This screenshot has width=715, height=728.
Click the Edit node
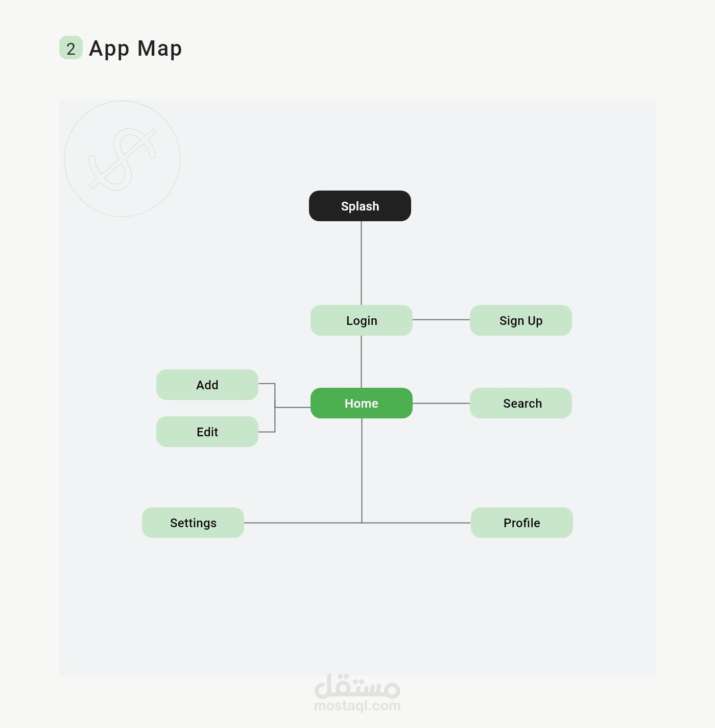(207, 432)
